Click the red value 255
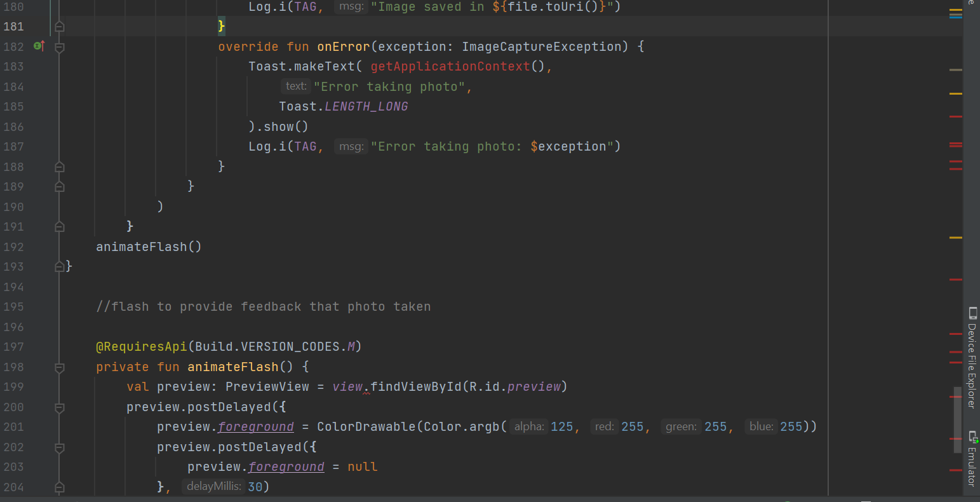This screenshot has width=980, height=502. point(633,426)
